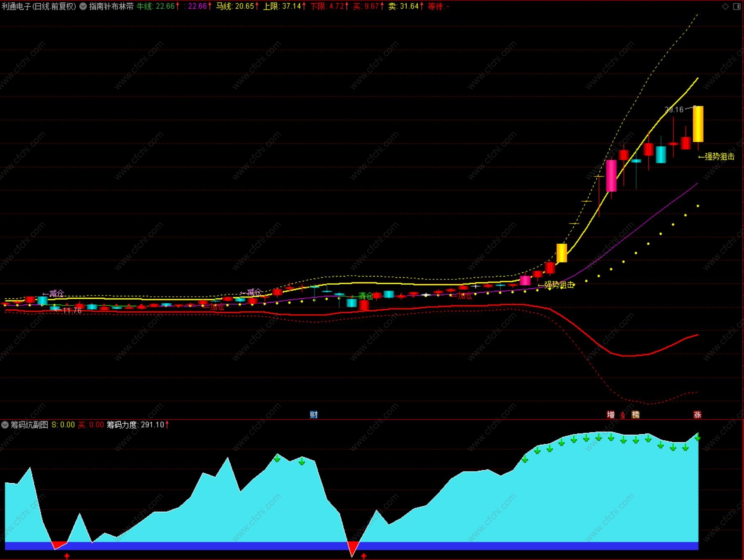Click the 指南针布林带 indicator name
Viewport: 744px width, 560px height.
[x=111, y=6]
